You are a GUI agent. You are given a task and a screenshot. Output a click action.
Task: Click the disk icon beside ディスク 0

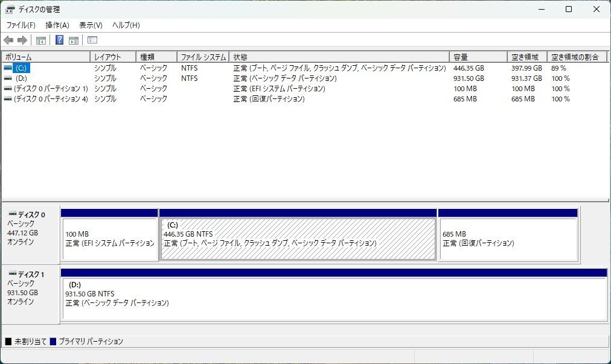[x=13, y=213]
